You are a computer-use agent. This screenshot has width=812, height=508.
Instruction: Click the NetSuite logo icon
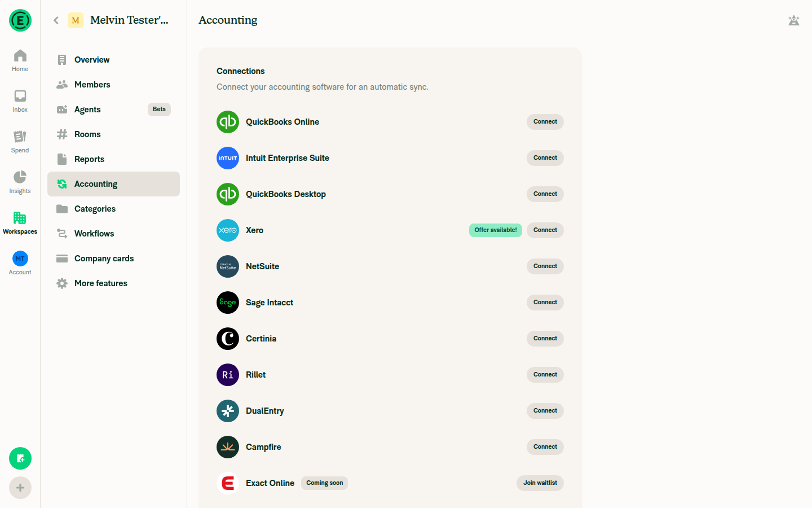(228, 266)
